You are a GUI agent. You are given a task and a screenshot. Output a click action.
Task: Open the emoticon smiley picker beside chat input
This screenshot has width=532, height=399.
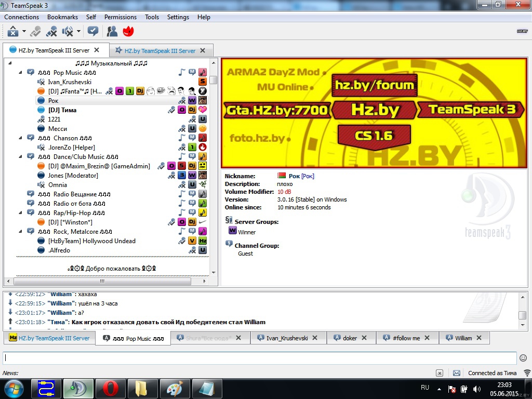pos(523,358)
